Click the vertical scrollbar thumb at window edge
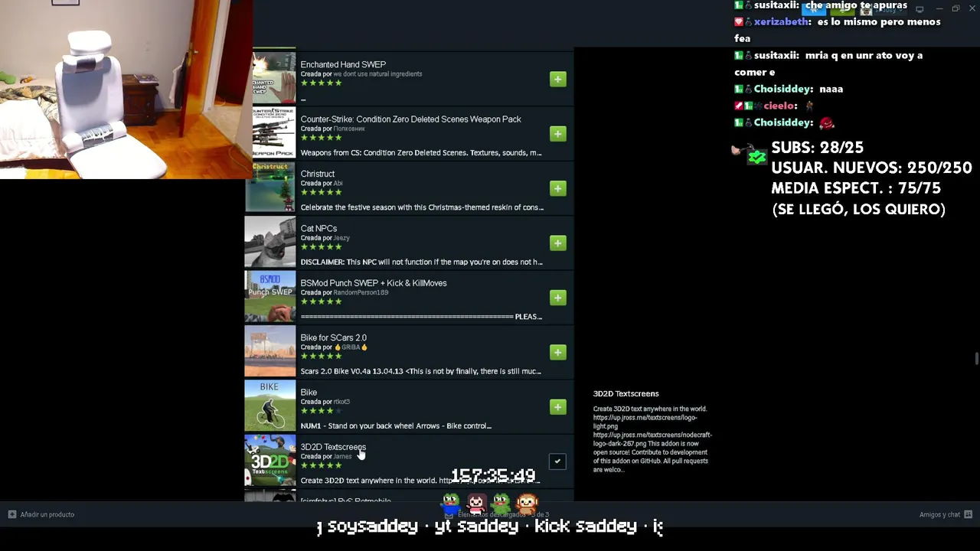 click(x=977, y=359)
